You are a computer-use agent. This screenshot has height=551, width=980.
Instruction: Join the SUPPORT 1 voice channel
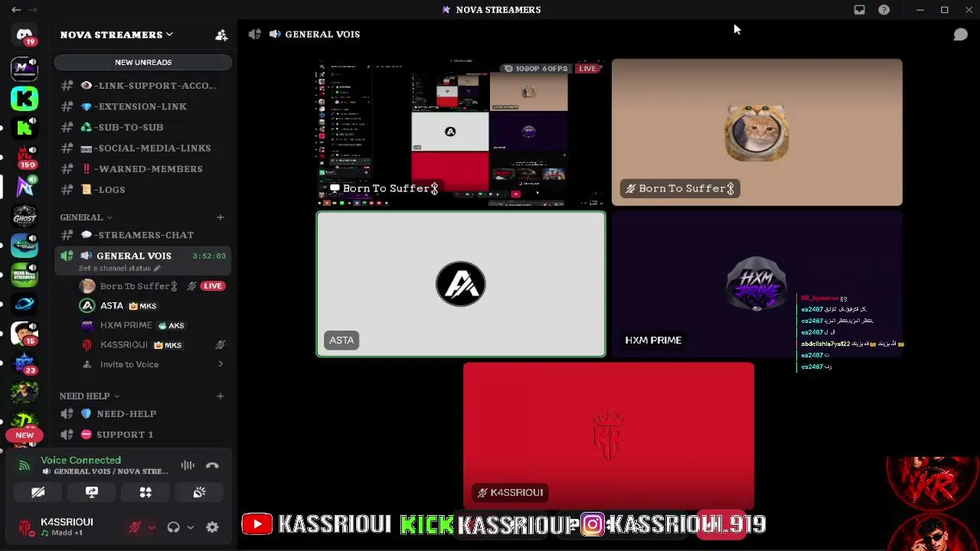[143, 435]
